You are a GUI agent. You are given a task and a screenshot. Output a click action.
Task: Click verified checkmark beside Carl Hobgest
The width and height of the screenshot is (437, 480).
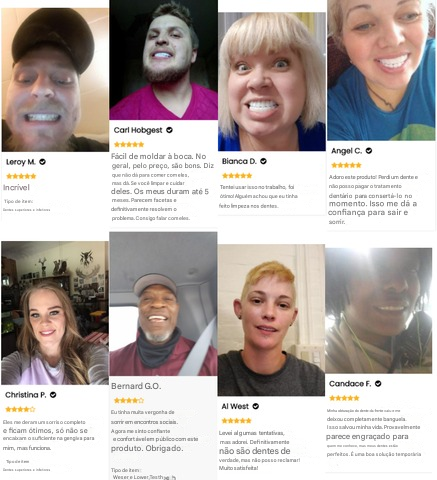tap(169, 130)
